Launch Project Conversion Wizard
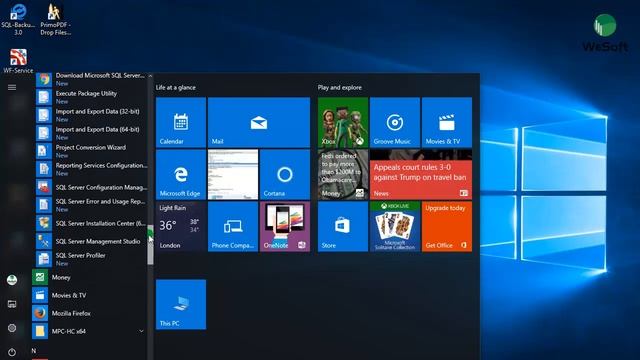This screenshot has height=360, width=640. coord(90,151)
